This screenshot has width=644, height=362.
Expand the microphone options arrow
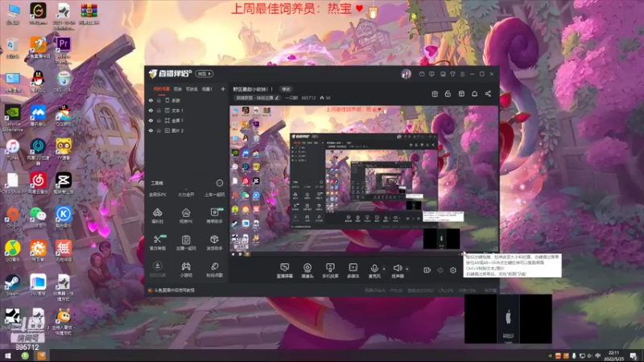click(384, 269)
